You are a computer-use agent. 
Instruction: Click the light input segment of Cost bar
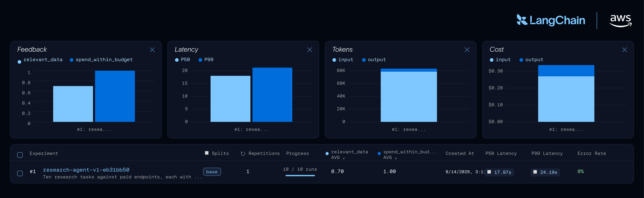(x=566, y=99)
